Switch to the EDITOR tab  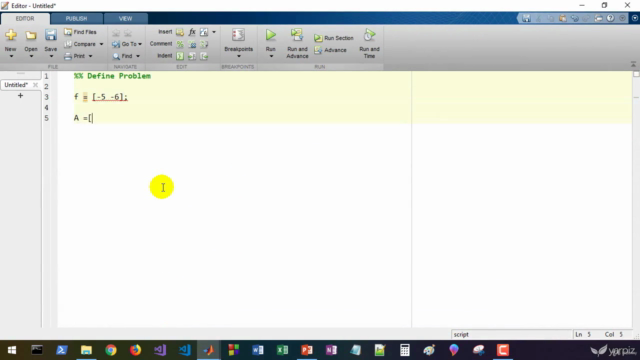point(25,18)
